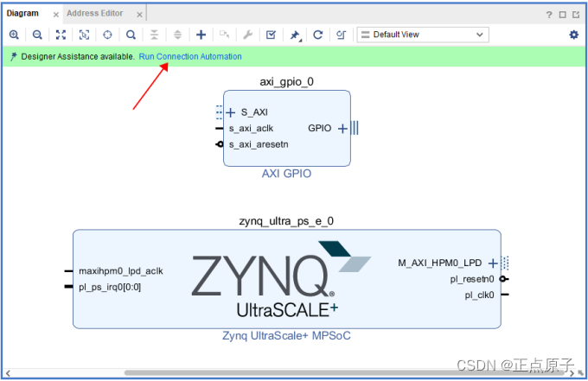Select the pl_ps_irq0[0:0] pin
The width and height of the screenshot is (588, 381).
(x=110, y=288)
